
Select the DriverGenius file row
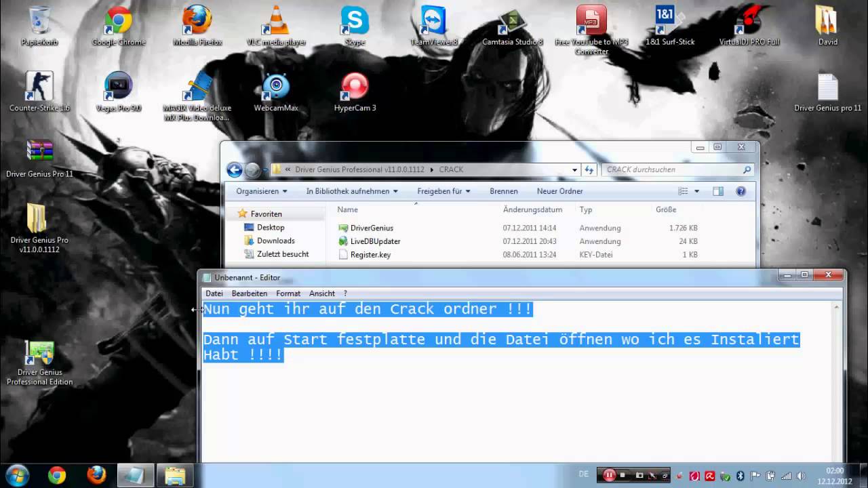(518, 228)
